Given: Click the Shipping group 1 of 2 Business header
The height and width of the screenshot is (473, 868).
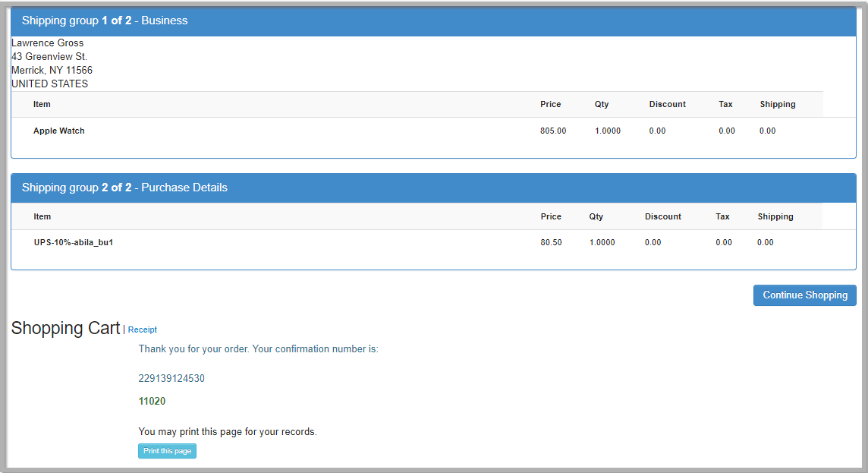Looking at the screenshot, I should pos(104,20).
